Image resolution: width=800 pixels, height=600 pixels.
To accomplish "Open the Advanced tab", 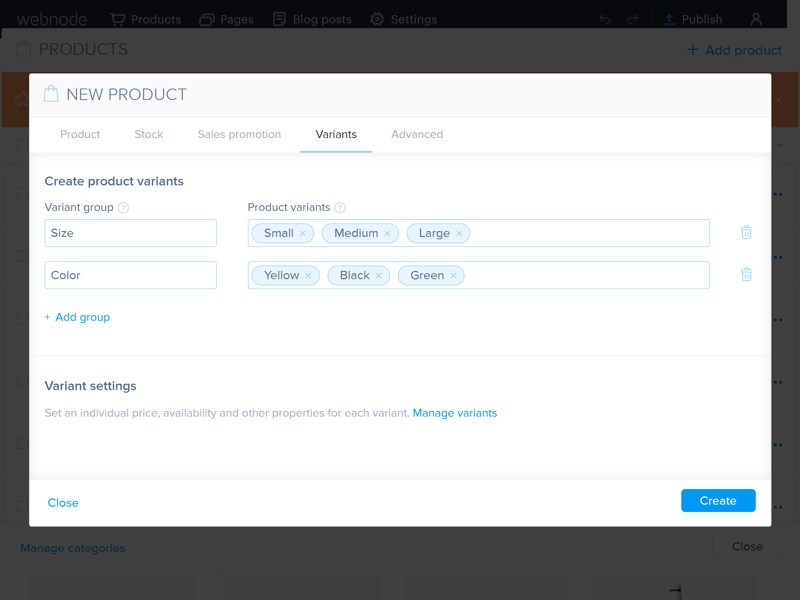I will [417, 134].
